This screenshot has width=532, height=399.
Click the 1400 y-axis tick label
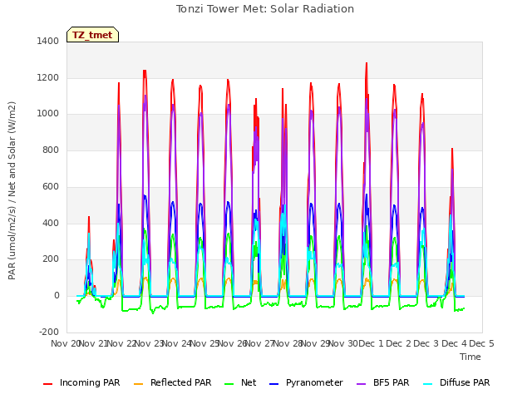point(48,41)
